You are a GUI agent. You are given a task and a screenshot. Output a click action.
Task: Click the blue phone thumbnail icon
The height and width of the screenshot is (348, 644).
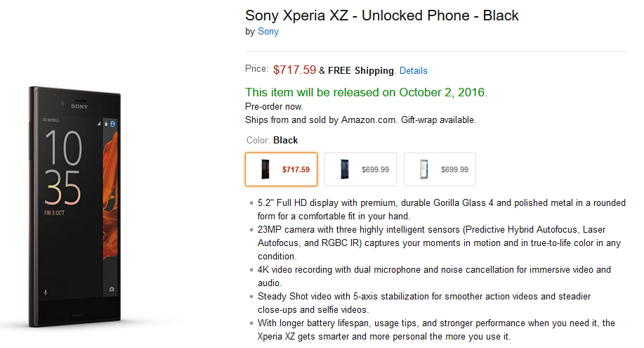click(345, 169)
